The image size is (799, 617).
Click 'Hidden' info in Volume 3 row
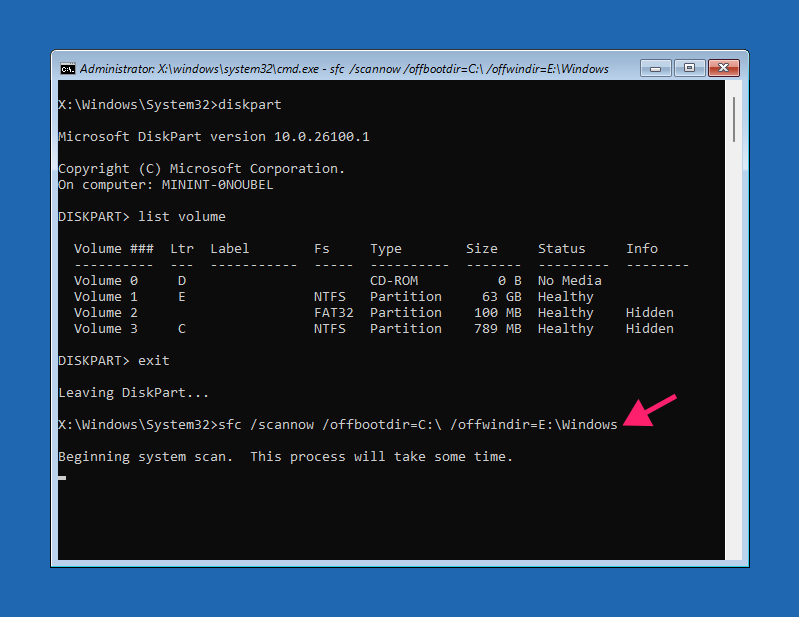[650, 329]
